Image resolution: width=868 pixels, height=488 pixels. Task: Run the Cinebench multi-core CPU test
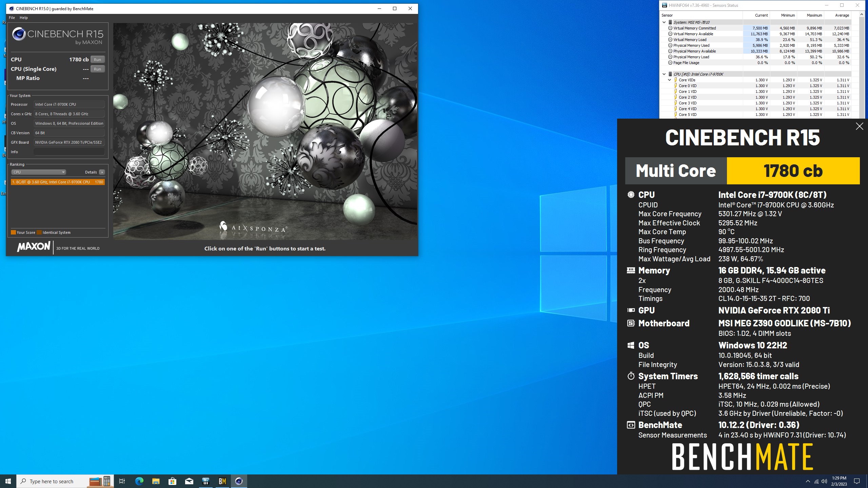97,59
